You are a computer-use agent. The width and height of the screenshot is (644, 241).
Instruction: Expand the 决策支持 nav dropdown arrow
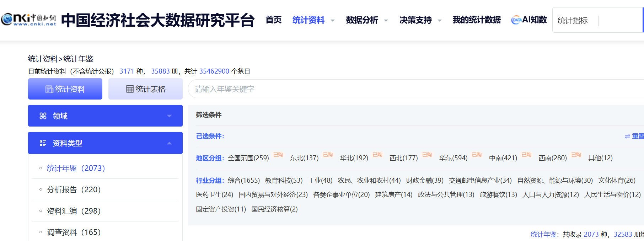pos(440,21)
